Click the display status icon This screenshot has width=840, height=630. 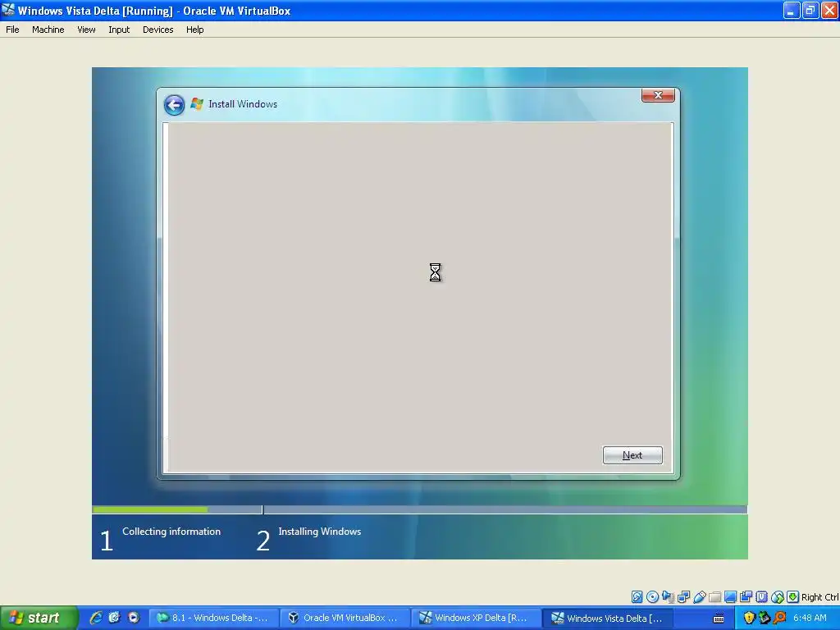click(730, 597)
